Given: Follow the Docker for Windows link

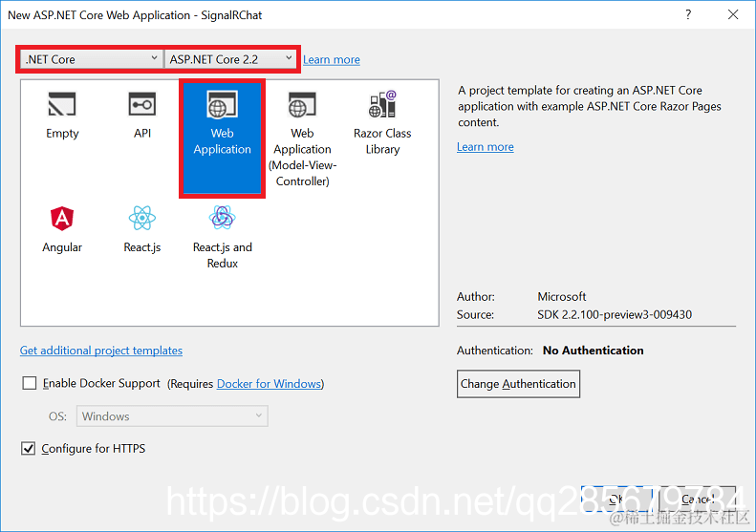Looking at the screenshot, I should pyautogui.click(x=269, y=384).
